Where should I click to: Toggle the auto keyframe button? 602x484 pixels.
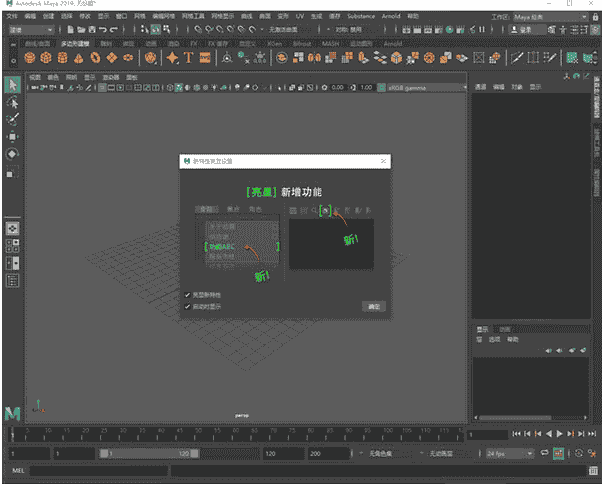click(x=558, y=454)
